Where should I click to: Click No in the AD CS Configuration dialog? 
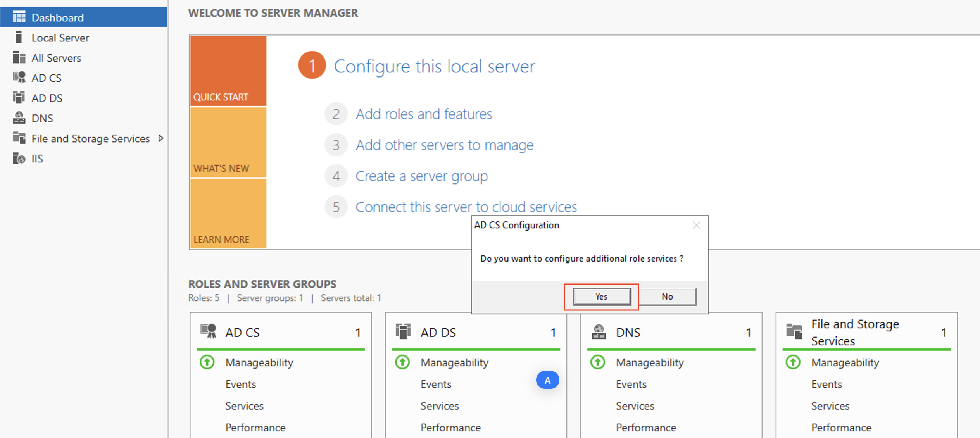pyautogui.click(x=667, y=297)
